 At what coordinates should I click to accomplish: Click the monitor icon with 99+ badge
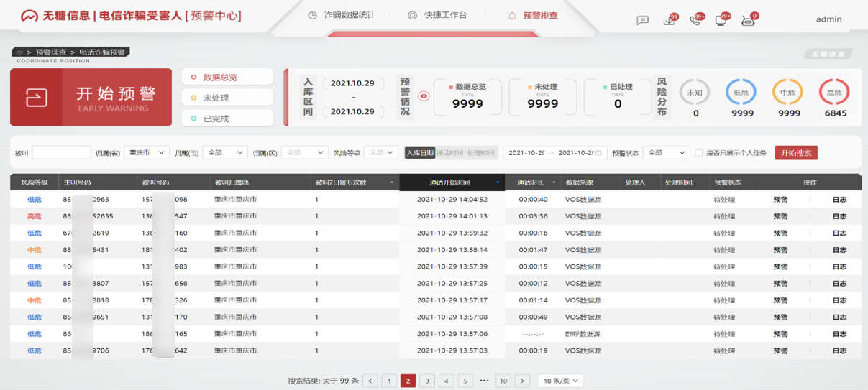pos(721,20)
